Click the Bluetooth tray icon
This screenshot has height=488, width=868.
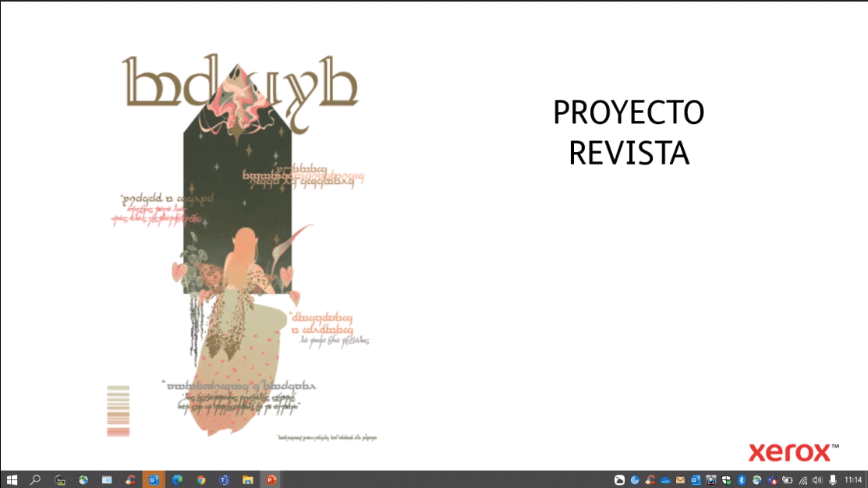pyautogui.click(x=742, y=479)
